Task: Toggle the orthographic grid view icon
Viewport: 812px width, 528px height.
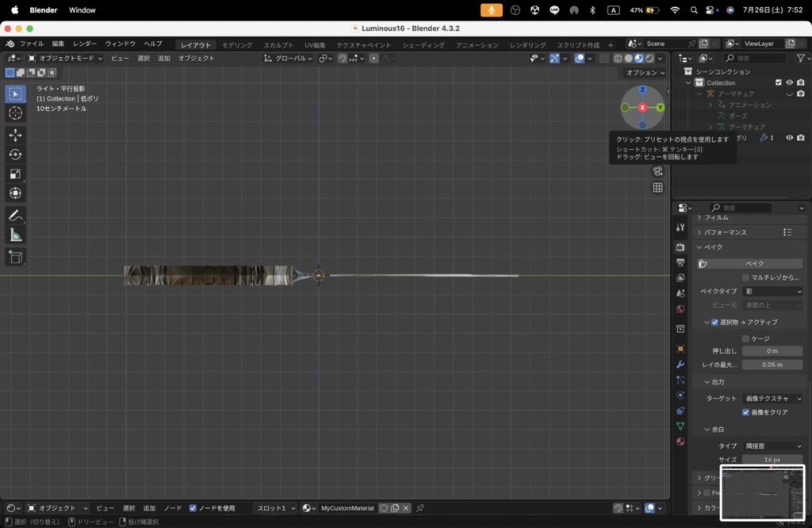Action: (657, 188)
